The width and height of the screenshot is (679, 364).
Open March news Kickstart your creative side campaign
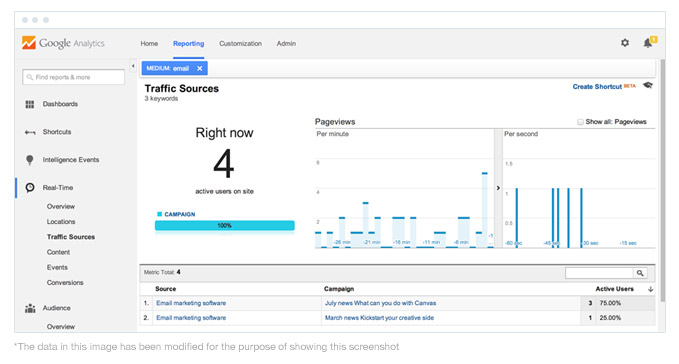379,318
